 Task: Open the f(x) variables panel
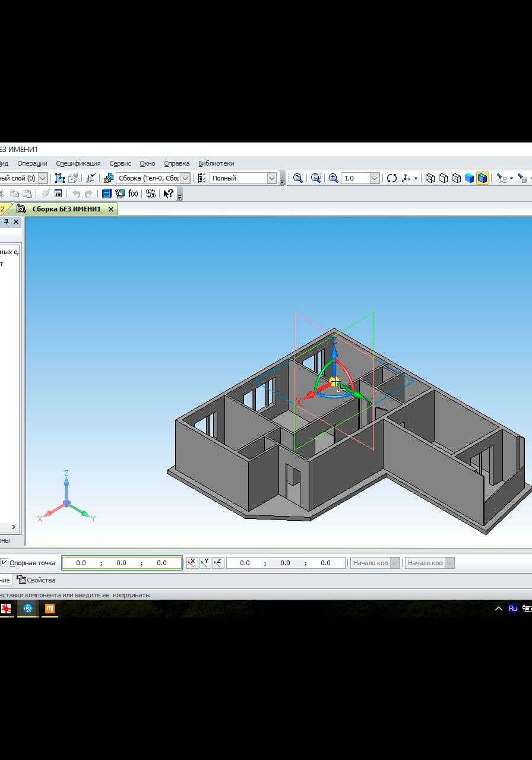(133, 193)
